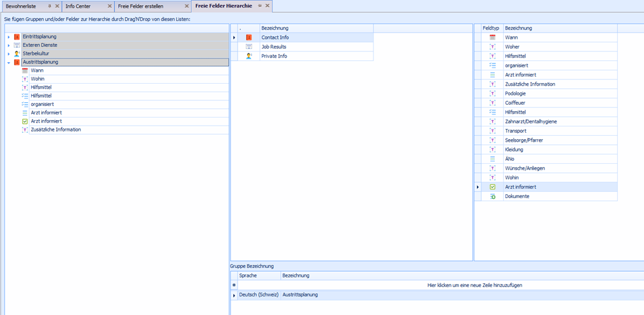Click the Dokumente field type icon
The width and height of the screenshot is (644, 315).
pyautogui.click(x=492, y=196)
